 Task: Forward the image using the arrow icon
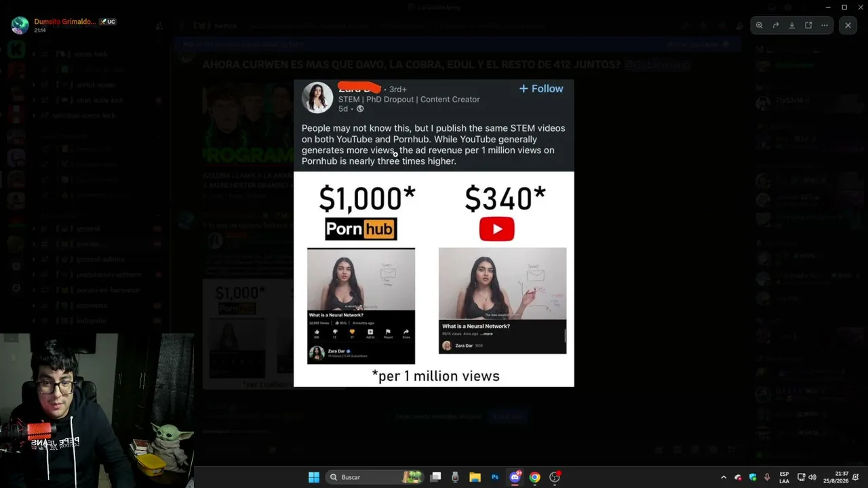click(776, 25)
